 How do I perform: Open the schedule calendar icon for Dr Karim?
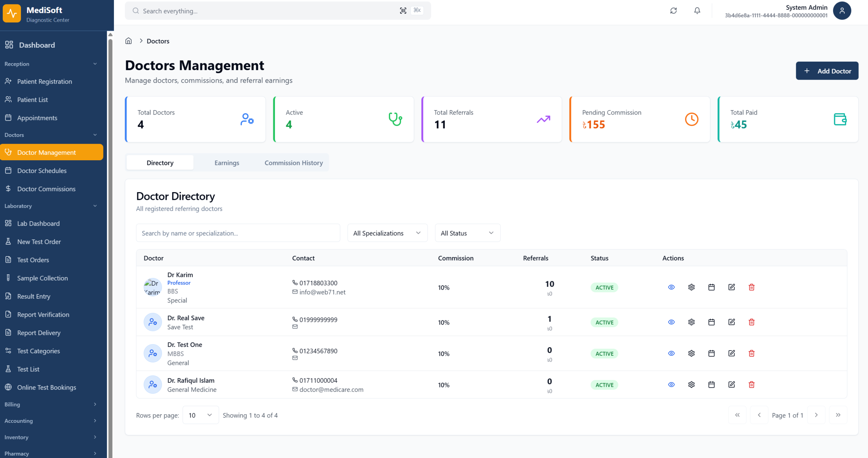pos(711,287)
